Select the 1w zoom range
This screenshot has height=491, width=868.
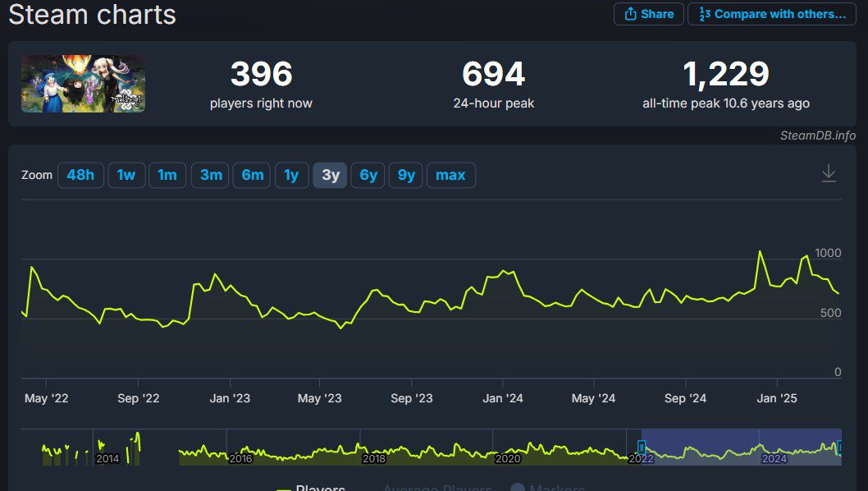click(x=126, y=175)
